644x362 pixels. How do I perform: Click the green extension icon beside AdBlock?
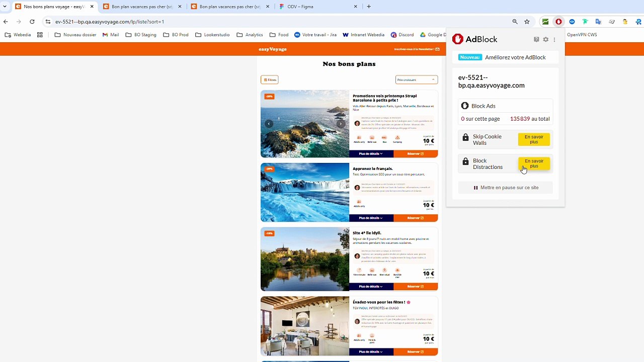coord(545,22)
